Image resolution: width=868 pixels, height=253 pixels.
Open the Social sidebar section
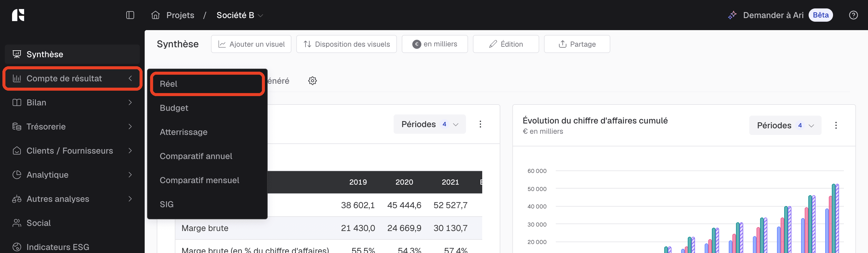pyautogui.click(x=72, y=223)
